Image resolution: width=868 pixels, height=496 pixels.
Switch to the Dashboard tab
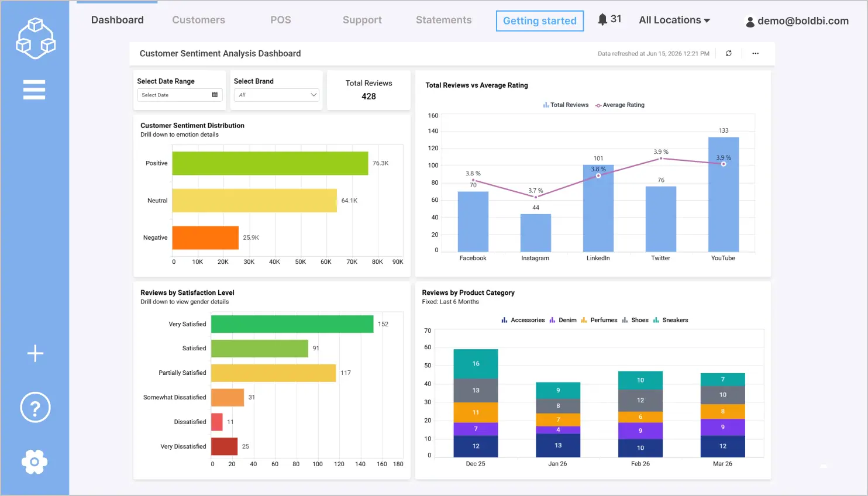tap(117, 20)
